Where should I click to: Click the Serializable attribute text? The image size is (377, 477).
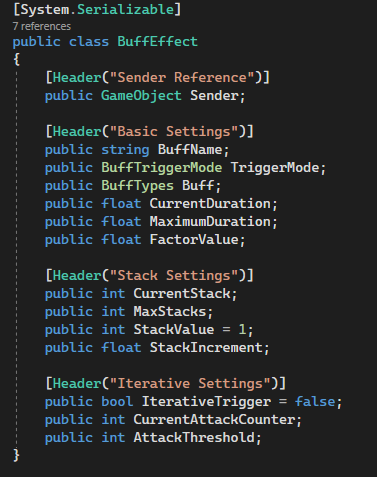126,9
